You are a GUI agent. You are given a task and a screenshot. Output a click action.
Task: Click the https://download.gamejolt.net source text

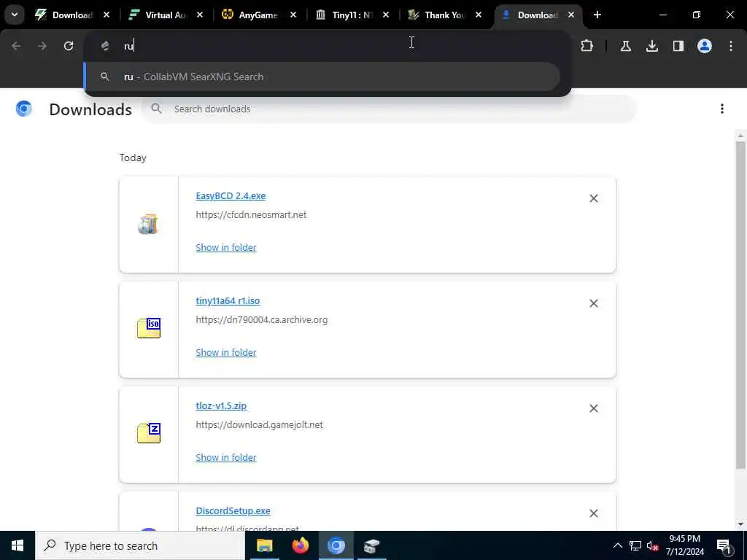coord(259,425)
